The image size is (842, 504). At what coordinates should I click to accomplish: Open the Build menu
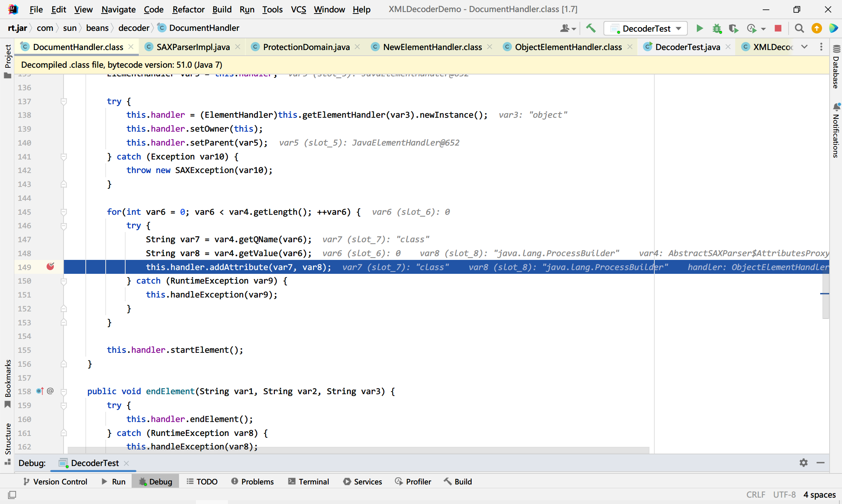222,9
